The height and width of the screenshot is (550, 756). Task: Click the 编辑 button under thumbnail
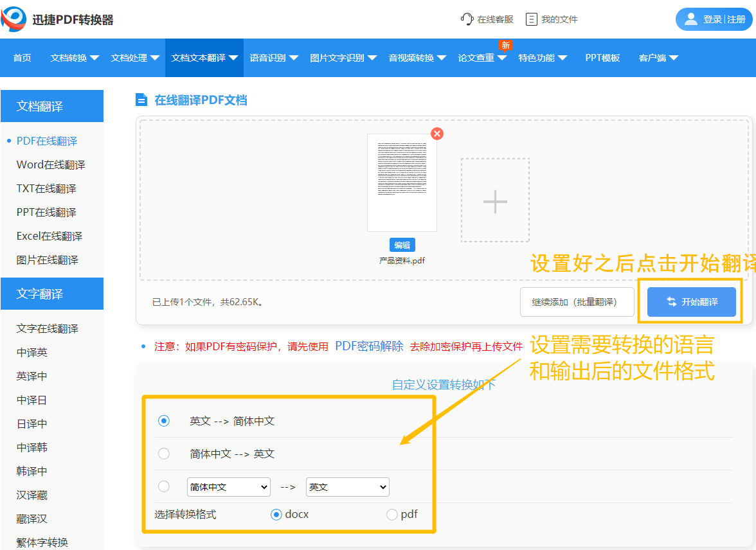coord(402,245)
